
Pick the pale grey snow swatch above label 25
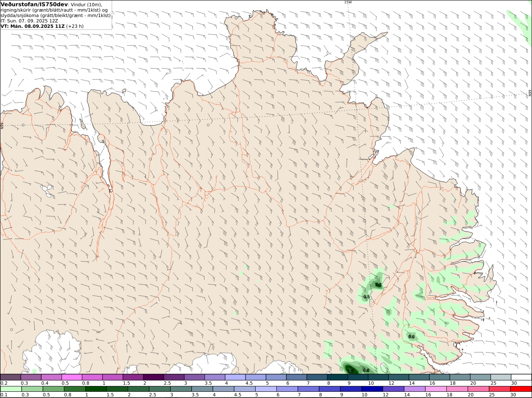point(500,377)
